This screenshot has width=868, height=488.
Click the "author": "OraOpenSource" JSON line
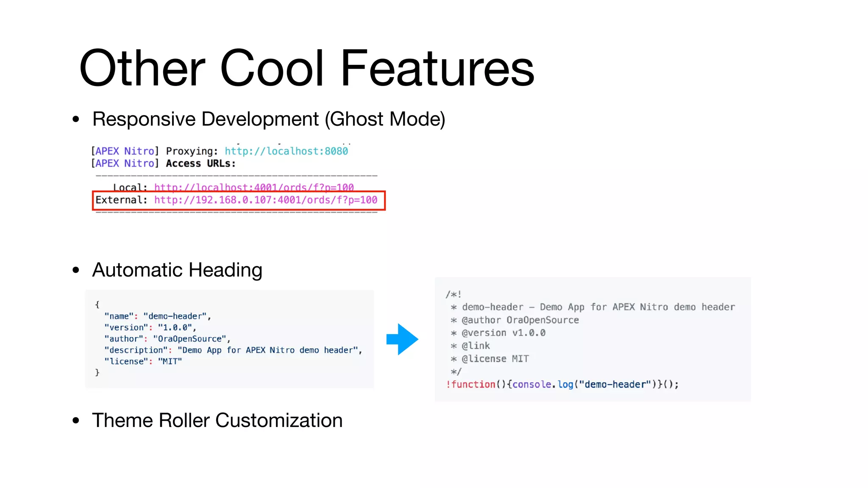167,339
